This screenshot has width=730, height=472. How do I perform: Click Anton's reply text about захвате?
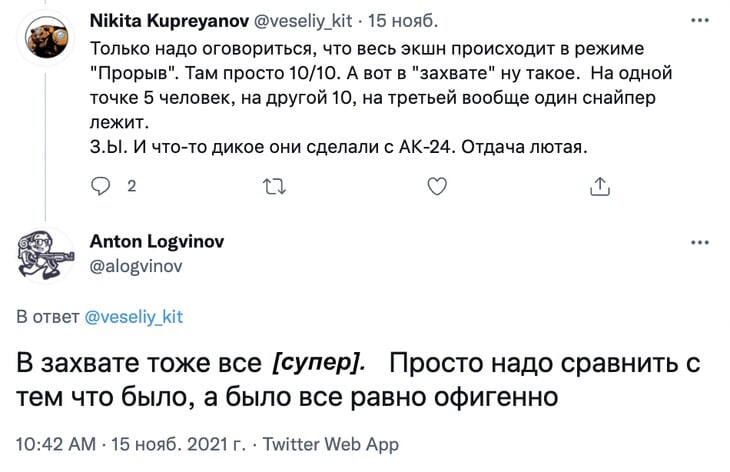pos(358,380)
